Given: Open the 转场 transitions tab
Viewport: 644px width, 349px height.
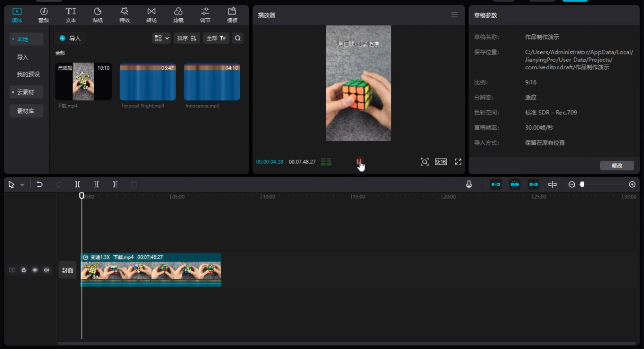Looking at the screenshot, I should 151,15.
